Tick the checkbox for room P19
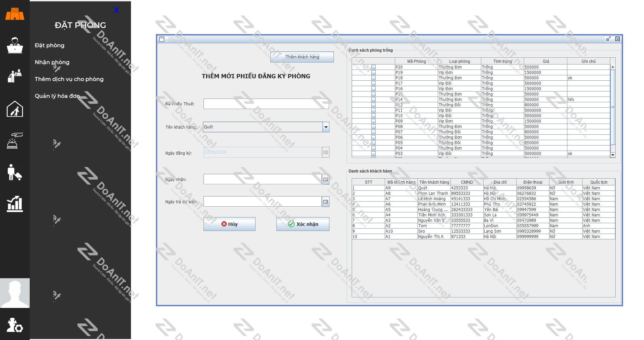Viewport: 644px width, 340px height. click(x=373, y=73)
